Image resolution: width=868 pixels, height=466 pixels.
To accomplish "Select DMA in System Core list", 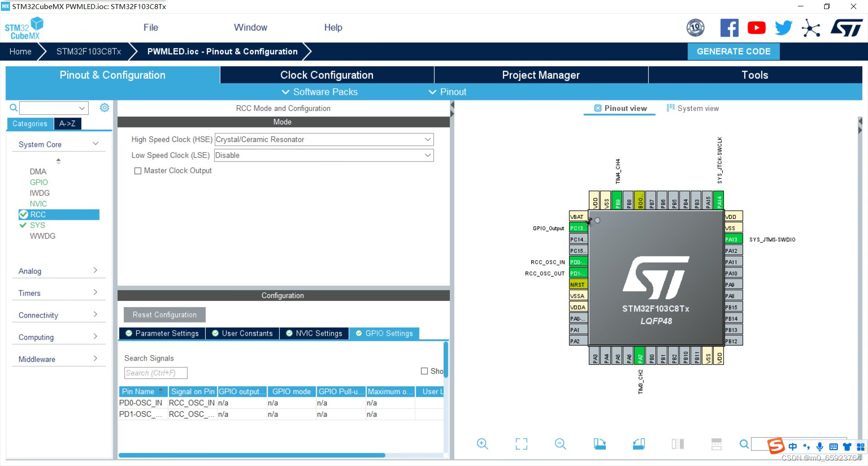I will point(38,171).
